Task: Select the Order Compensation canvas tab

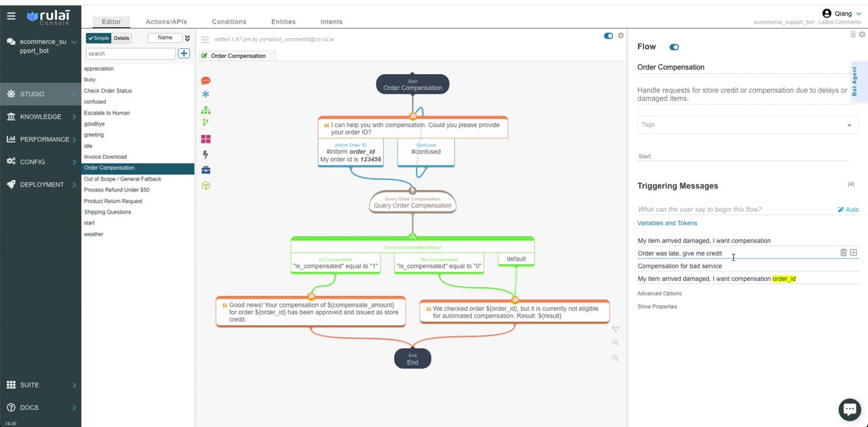Action: click(x=238, y=56)
